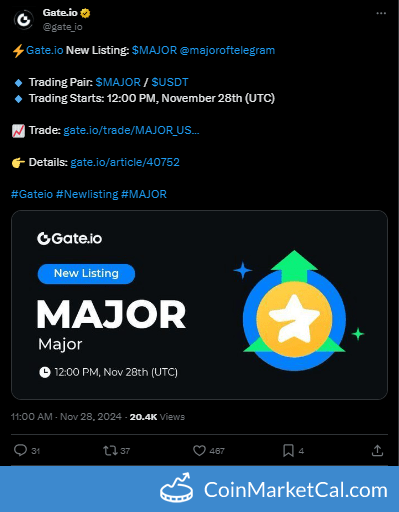Image resolution: width=399 pixels, height=512 pixels.
Task: Click the reply comment icon
Action: tap(20, 450)
